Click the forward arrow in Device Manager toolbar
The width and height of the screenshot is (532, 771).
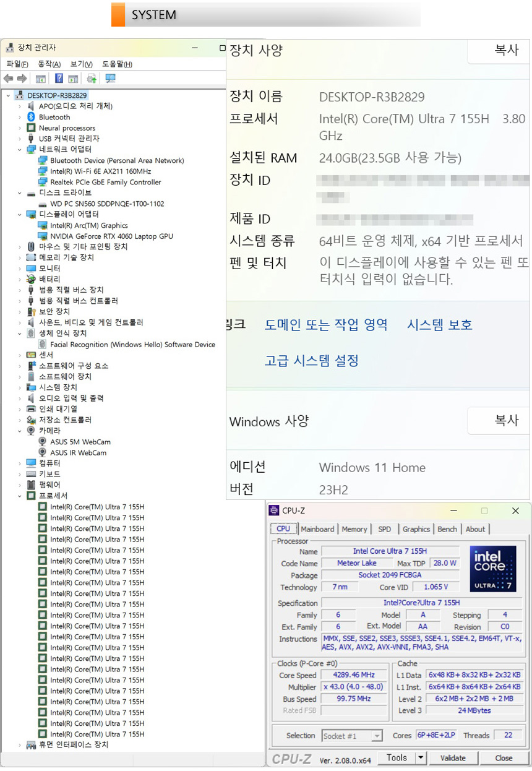pos(22,79)
